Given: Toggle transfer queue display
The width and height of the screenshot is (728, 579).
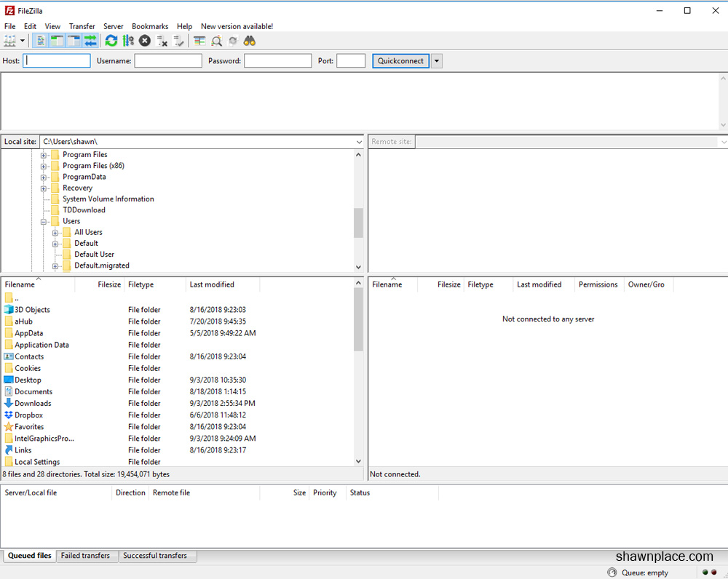Looking at the screenshot, I should click(x=90, y=41).
